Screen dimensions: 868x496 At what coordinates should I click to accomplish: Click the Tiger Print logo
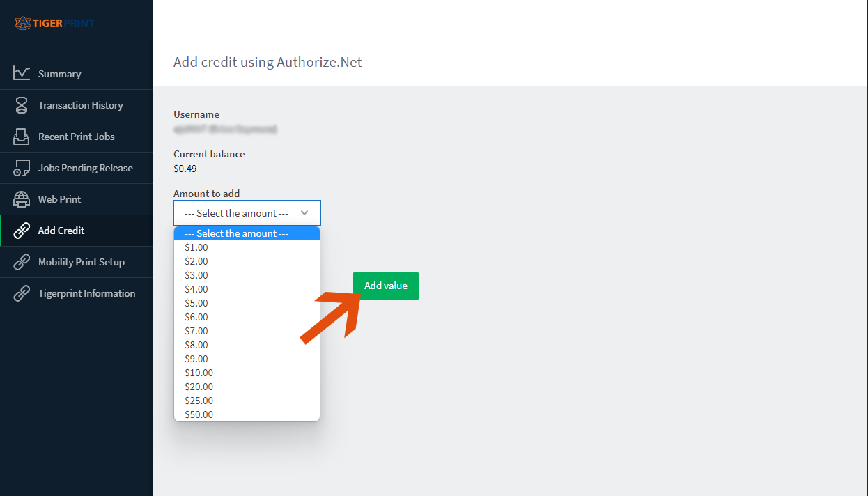pyautogui.click(x=54, y=24)
